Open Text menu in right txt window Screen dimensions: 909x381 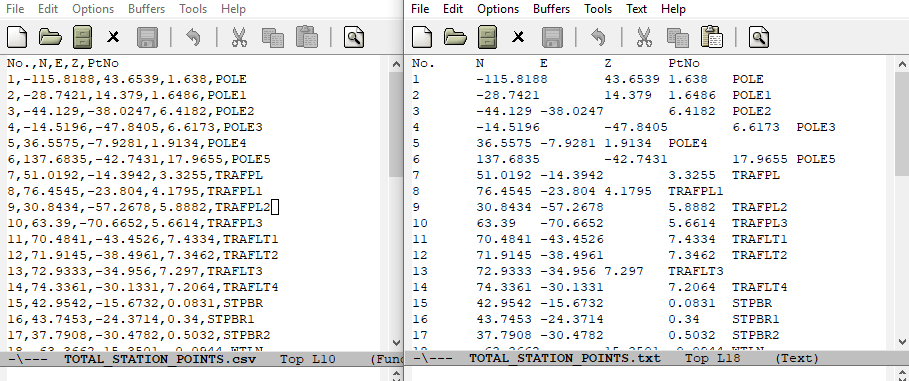[637, 9]
